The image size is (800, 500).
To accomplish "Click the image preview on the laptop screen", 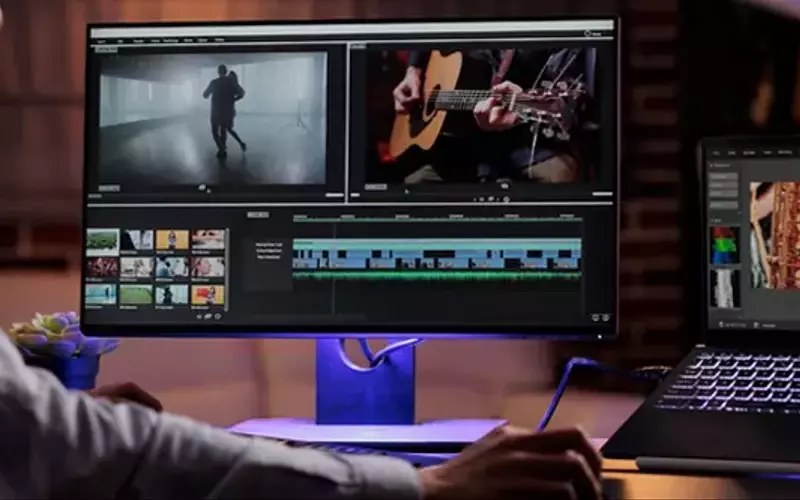I will point(774,235).
